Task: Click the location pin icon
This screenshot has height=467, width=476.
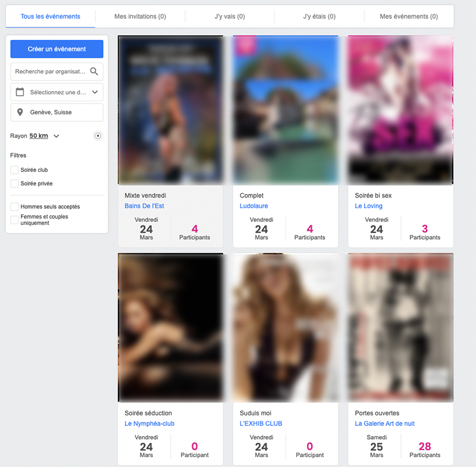Action: point(20,112)
